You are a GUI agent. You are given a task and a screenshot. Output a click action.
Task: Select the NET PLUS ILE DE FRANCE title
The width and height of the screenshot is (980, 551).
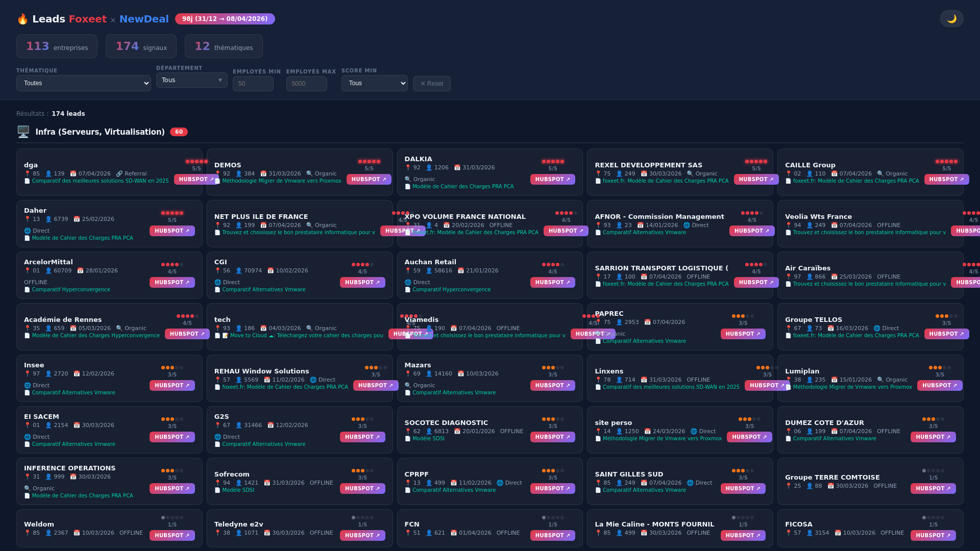click(x=261, y=217)
